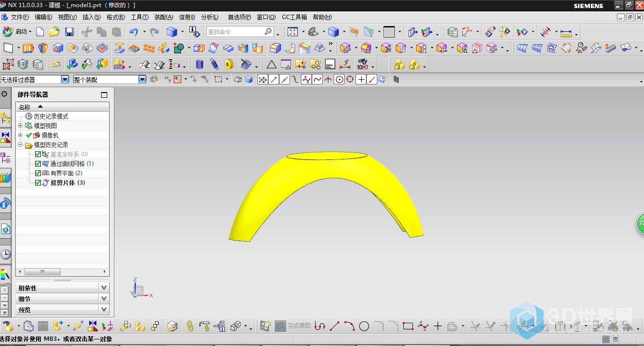Select the Extrude tool icon
This screenshot has width=644, height=346.
[28, 48]
